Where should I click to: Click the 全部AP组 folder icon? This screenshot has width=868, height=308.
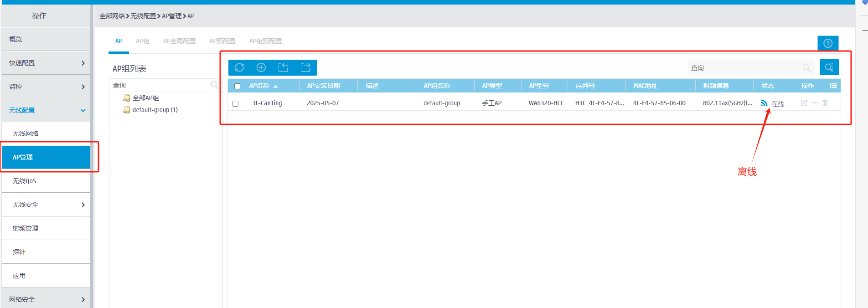click(127, 98)
